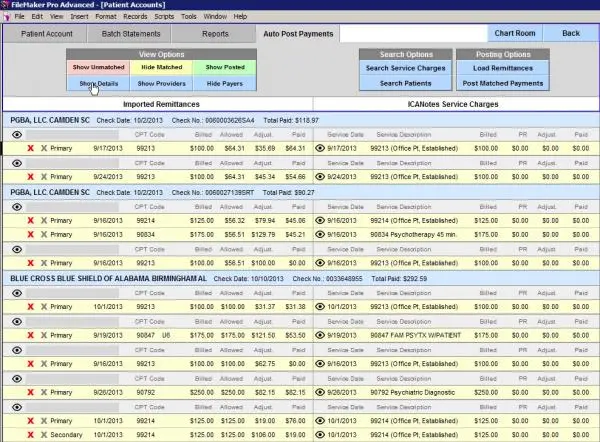Screen dimensions: 600x442
Task: View service charge eye for 90792 Psychiatric Diagnostic
Action: coord(320,392)
